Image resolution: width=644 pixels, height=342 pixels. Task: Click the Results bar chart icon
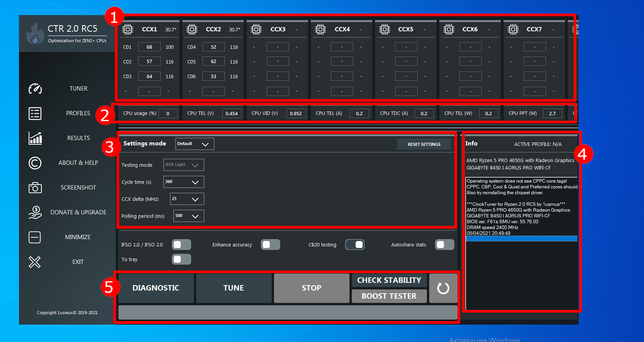[35, 138]
